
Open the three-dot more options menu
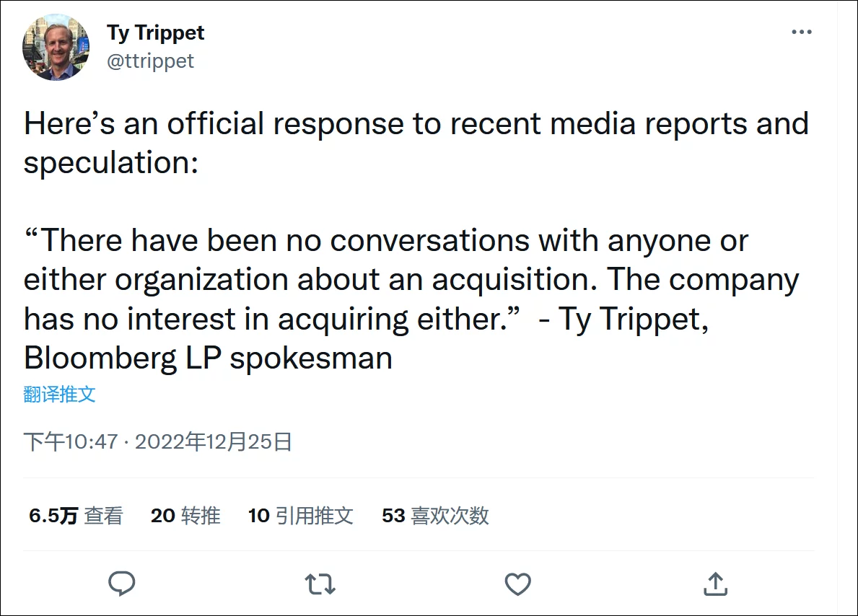pyautogui.click(x=802, y=33)
